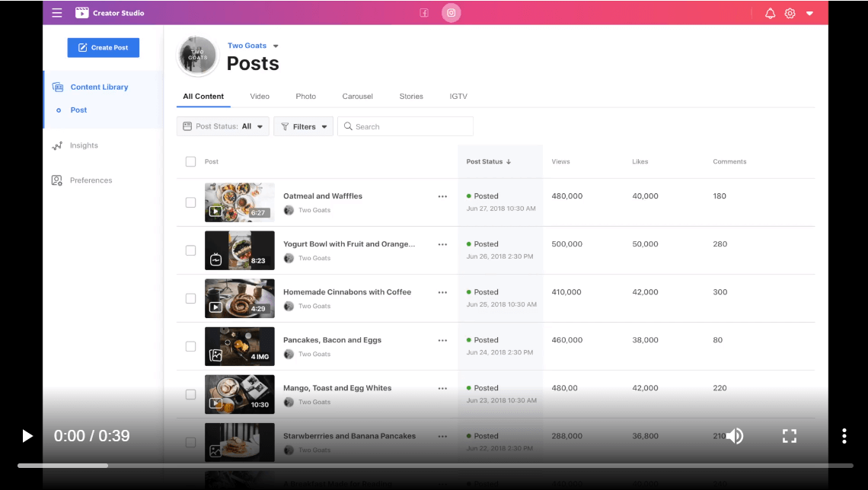Check the Homemade Cinnabons post checkbox

[190, 299]
